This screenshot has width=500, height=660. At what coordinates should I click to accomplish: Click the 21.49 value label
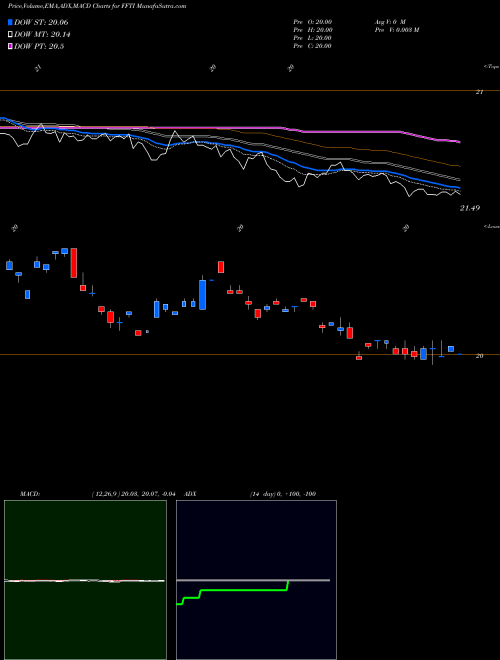coord(470,208)
